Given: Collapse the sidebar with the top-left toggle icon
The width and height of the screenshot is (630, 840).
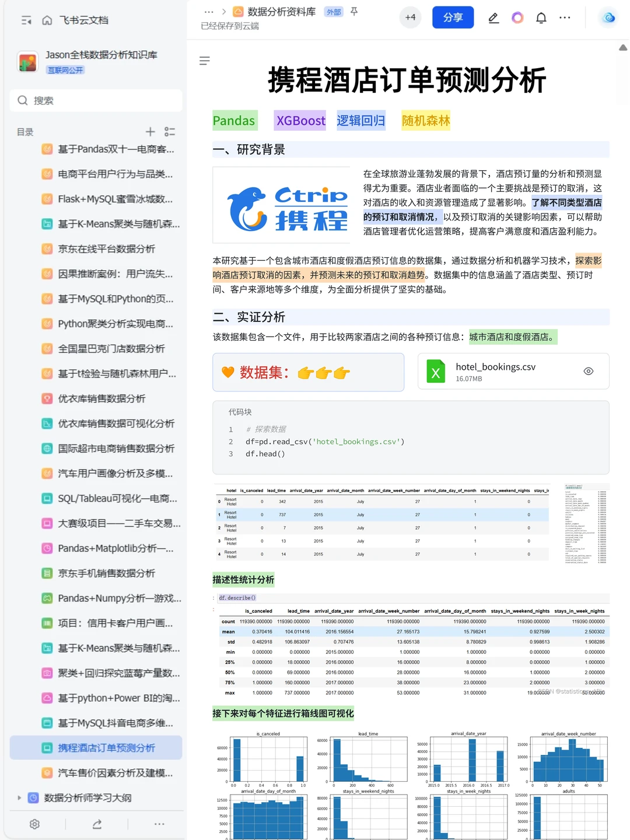Looking at the screenshot, I should tap(26, 20).
